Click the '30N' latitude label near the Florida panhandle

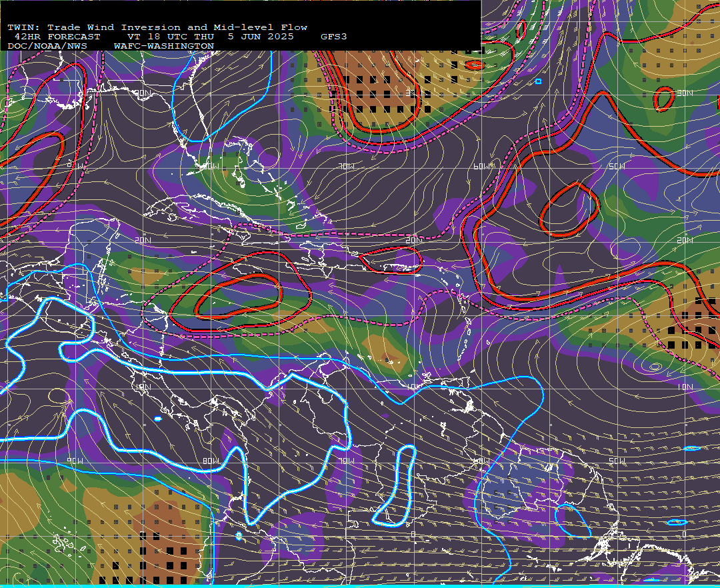(143, 93)
